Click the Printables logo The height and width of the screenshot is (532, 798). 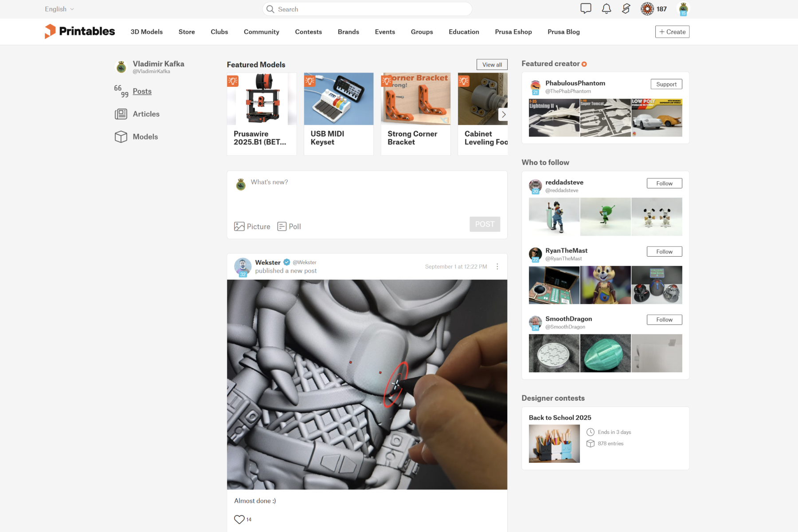pyautogui.click(x=80, y=31)
